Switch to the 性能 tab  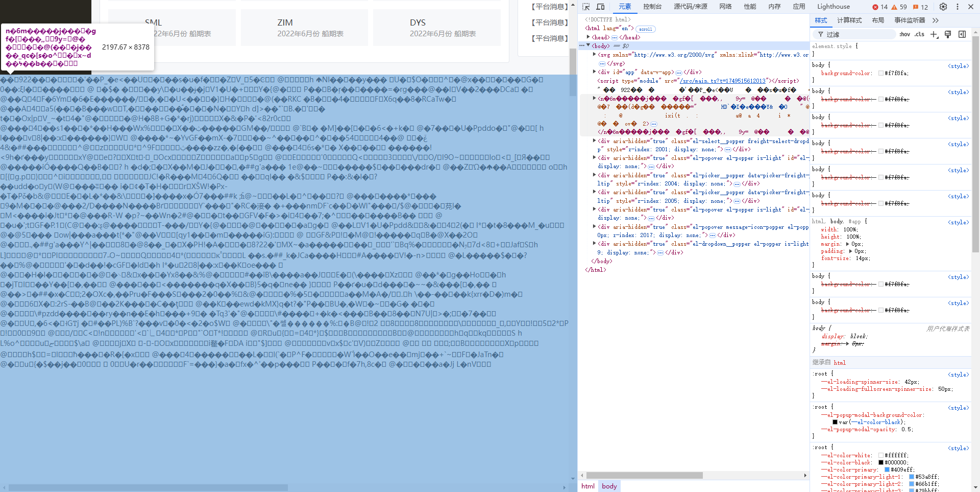click(x=750, y=7)
